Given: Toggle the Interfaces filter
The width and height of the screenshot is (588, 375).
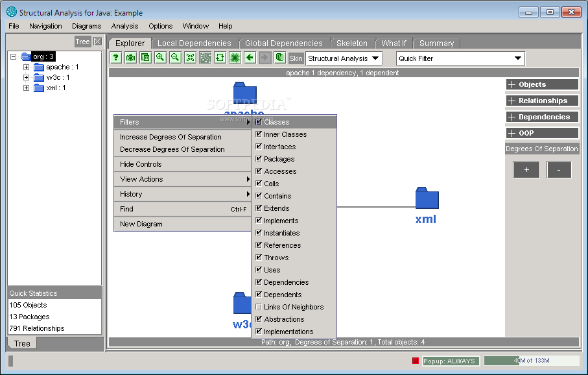Looking at the screenshot, I should click(259, 147).
